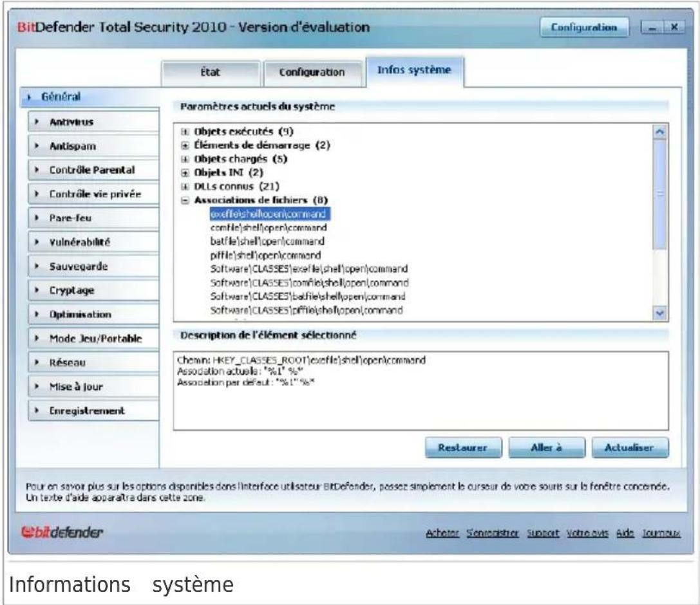Viewport: 700px width, 605px height.
Task: Go to Contrôle vie privée section
Action: (x=93, y=194)
